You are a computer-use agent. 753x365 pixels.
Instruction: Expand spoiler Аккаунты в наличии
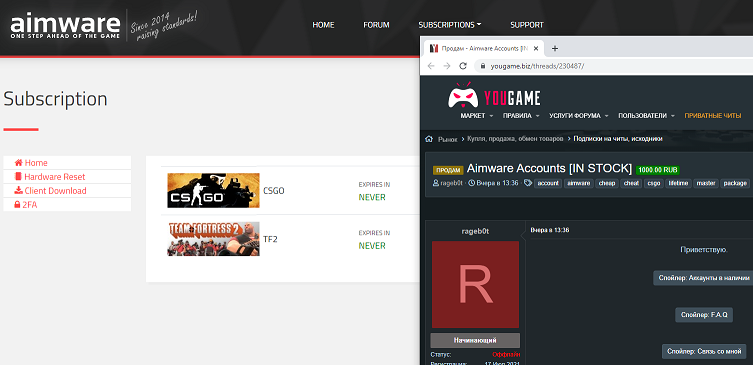703,278
